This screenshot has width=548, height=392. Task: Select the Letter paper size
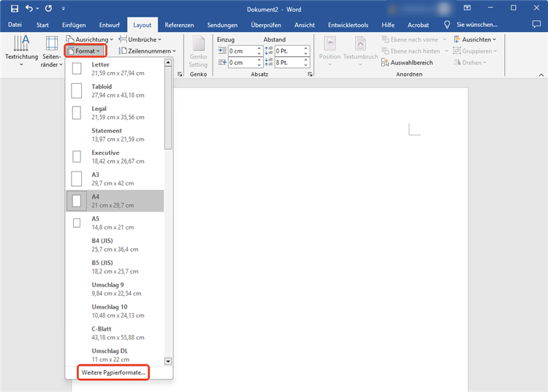point(115,69)
